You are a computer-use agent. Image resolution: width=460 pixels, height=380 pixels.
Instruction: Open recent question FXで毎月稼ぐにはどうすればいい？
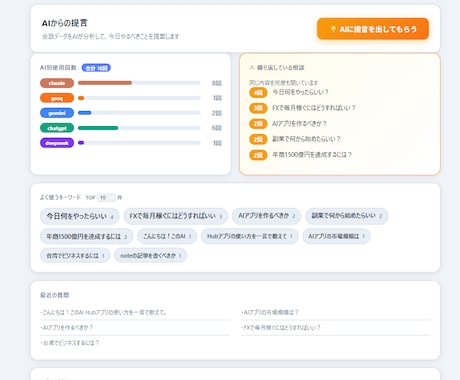point(335,328)
